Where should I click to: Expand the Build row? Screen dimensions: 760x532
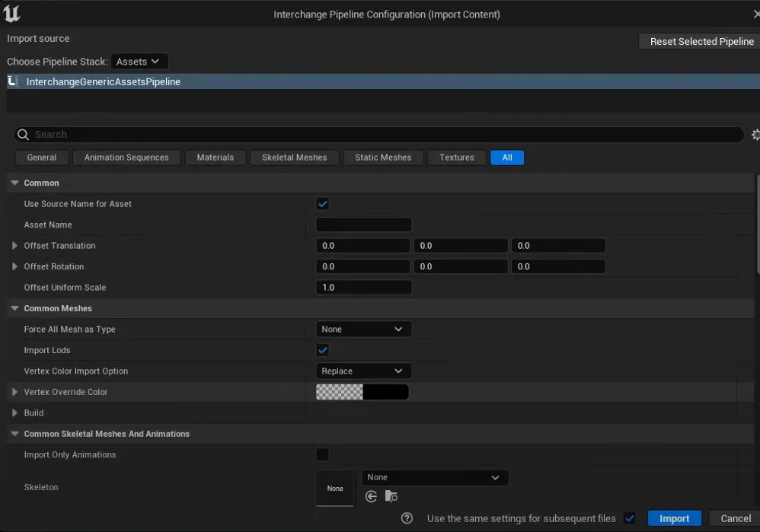point(14,413)
